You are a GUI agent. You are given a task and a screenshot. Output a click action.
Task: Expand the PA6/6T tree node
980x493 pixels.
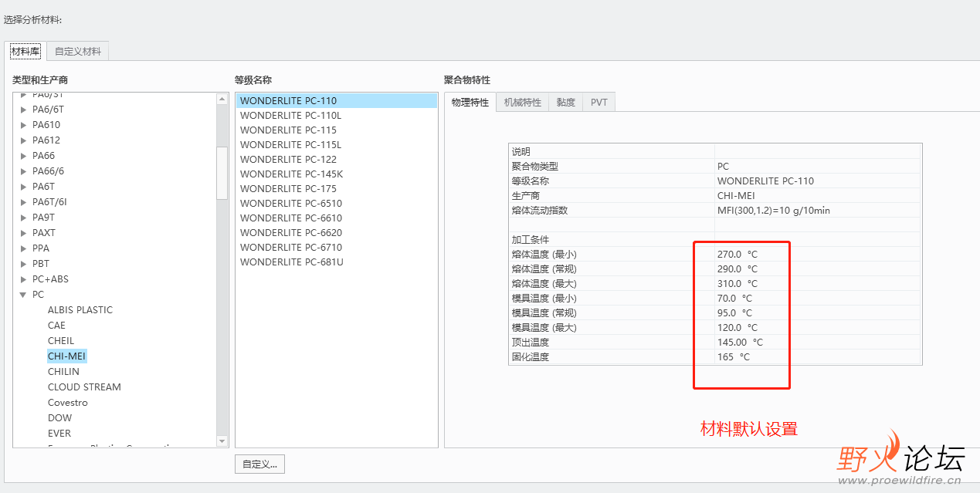coord(23,110)
